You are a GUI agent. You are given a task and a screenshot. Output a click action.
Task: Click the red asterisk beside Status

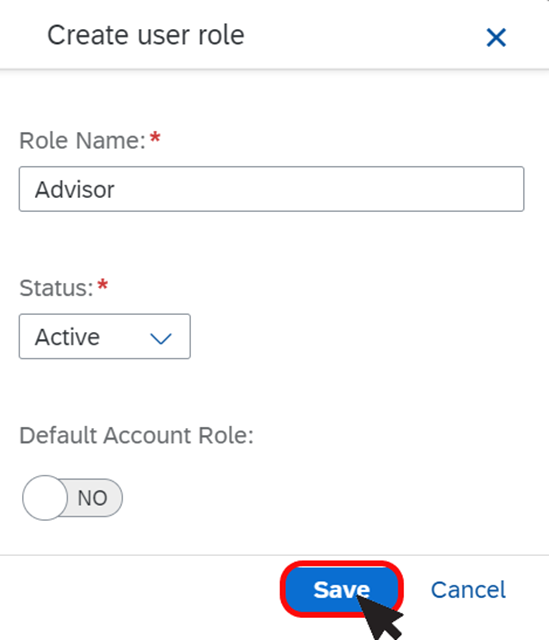coord(103,284)
